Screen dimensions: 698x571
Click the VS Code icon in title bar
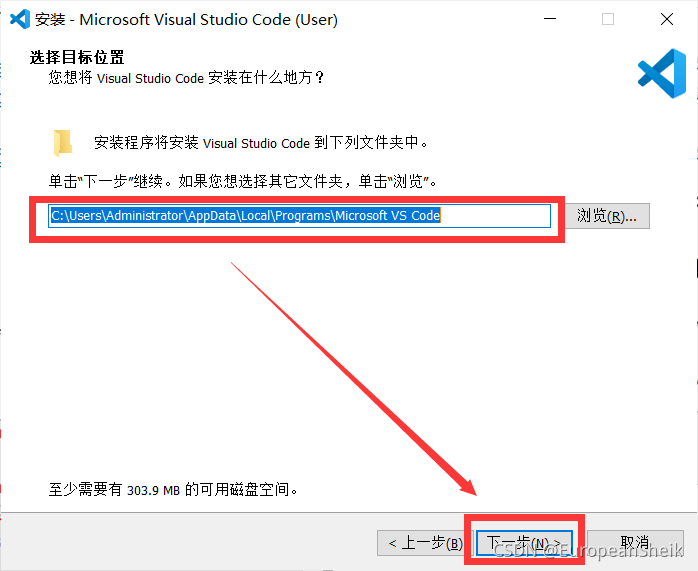pyautogui.click(x=20, y=19)
